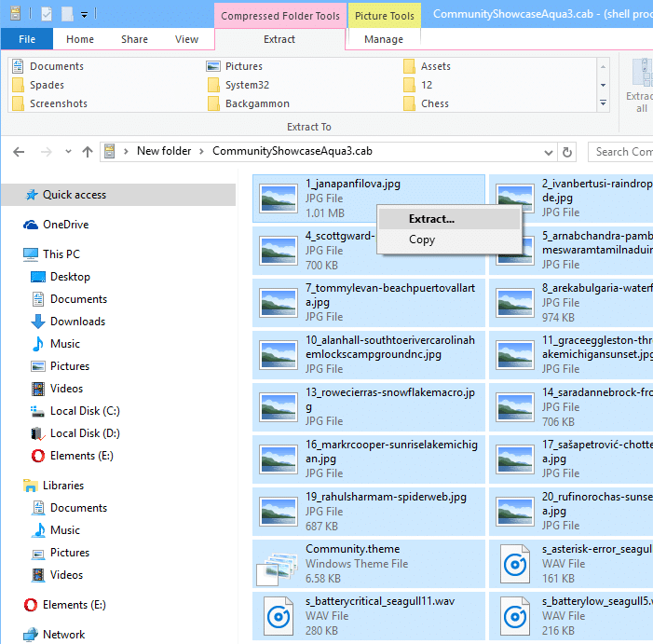Screen dimensions: 653x644
Task: Select OneDrive in the navigation pane
Action: pyautogui.click(x=65, y=225)
